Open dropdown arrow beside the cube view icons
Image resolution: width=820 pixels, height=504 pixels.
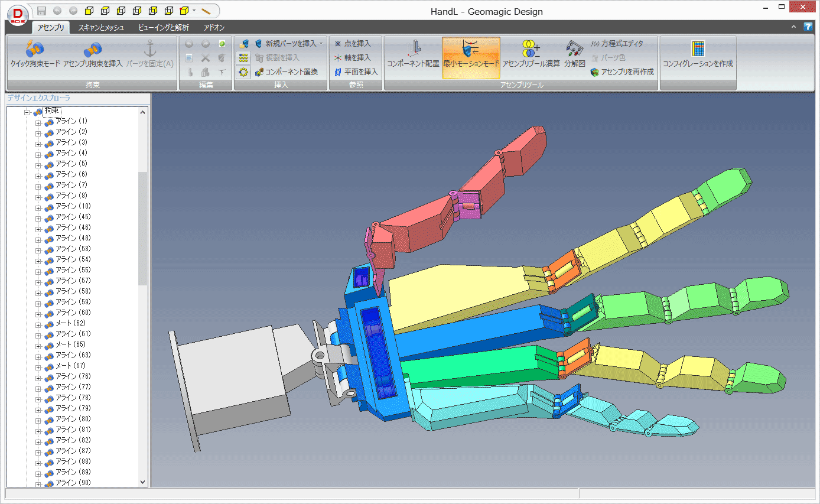(x=194, y=11)
